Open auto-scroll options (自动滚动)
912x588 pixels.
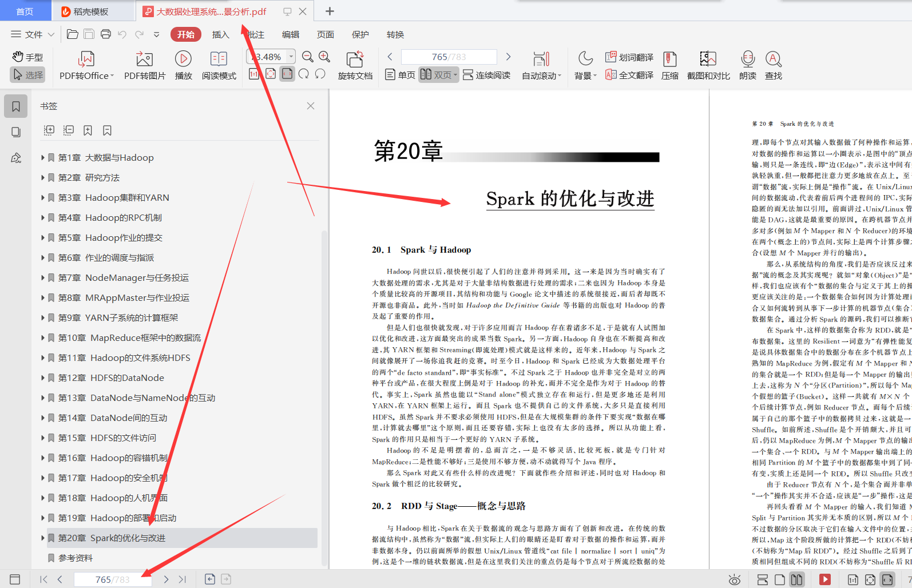[x=541, y=66]
